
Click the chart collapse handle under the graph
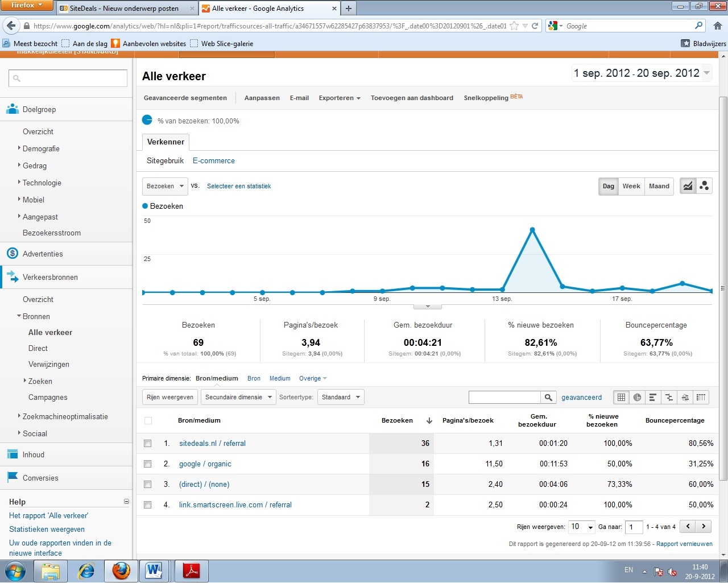click(x=427, y=307)
